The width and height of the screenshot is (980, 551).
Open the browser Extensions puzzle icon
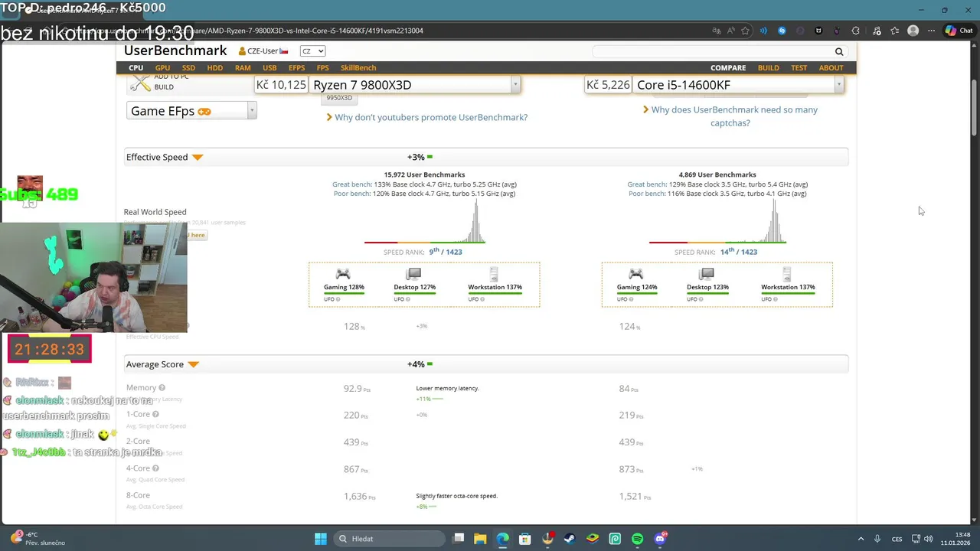(855, 31)
